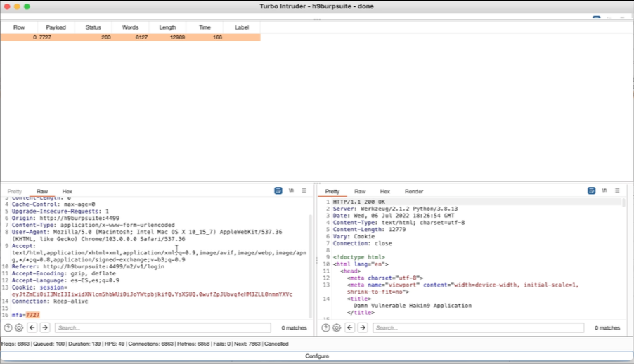The width and height of the screenshot is (634, 364).
Task: Select response pane Raw tab
Action: point(360,191)
